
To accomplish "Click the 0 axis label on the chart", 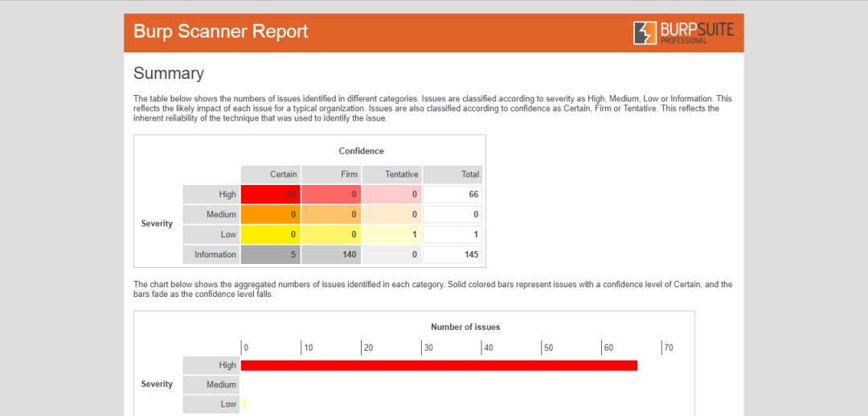I will point(247,348).
